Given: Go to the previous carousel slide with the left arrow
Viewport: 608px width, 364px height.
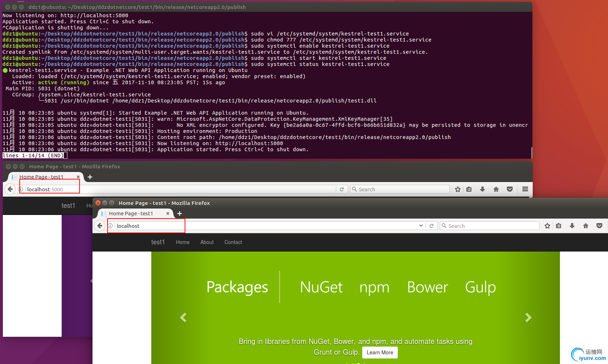Looking at the screenshot, I should tap(183, 317).
